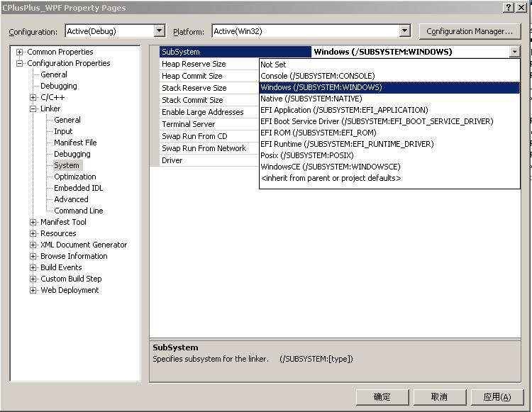Select the SubSystem property row
Image resolution: width=532 pixels, height=412 pixels.
(x=235, y=52)
